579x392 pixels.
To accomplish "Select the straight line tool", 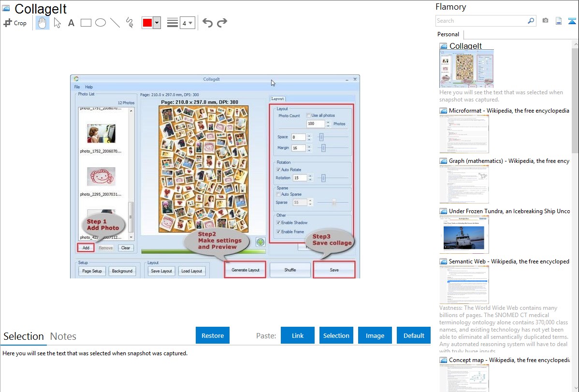I will click(115, 23).
